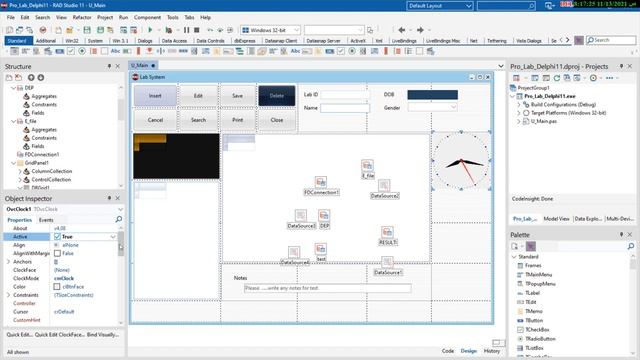Click the Edit button on the form
The width and height of the screenshot is (640, 360).
tap(198, 96)
